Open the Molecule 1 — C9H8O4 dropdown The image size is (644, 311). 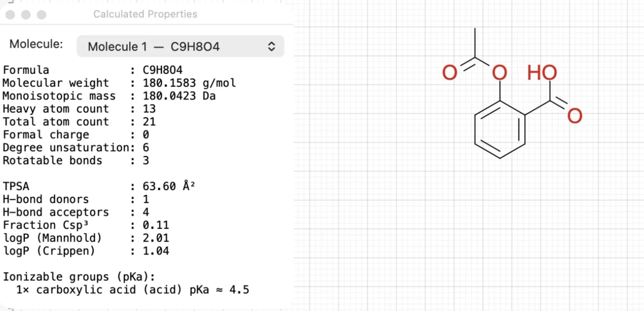coord(180,46)
